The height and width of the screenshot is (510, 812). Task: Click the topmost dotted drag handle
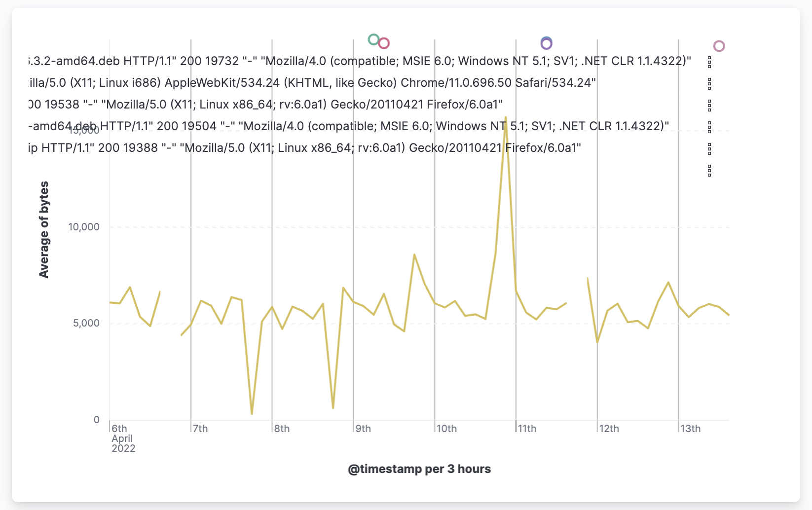(x=709, y=62)
